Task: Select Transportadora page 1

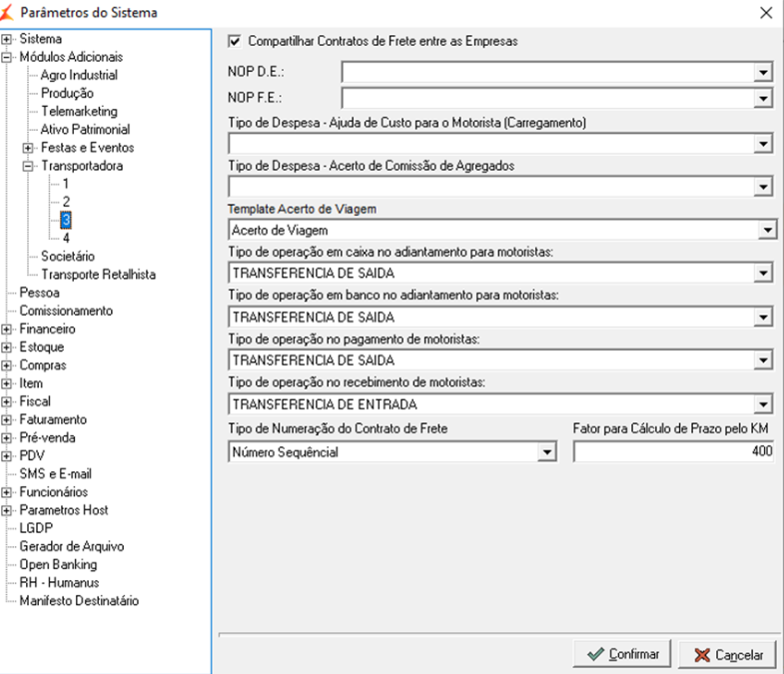Action: click(66, 184)
